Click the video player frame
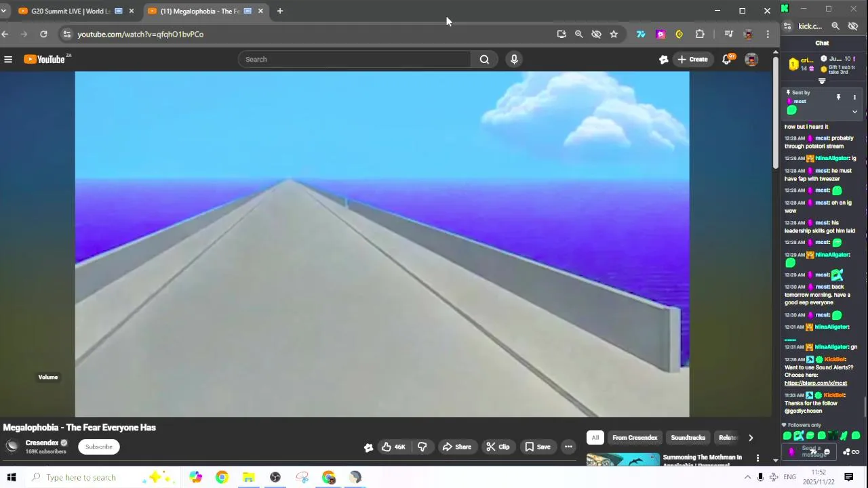This screenshot has height=488, width=868. 382,244
